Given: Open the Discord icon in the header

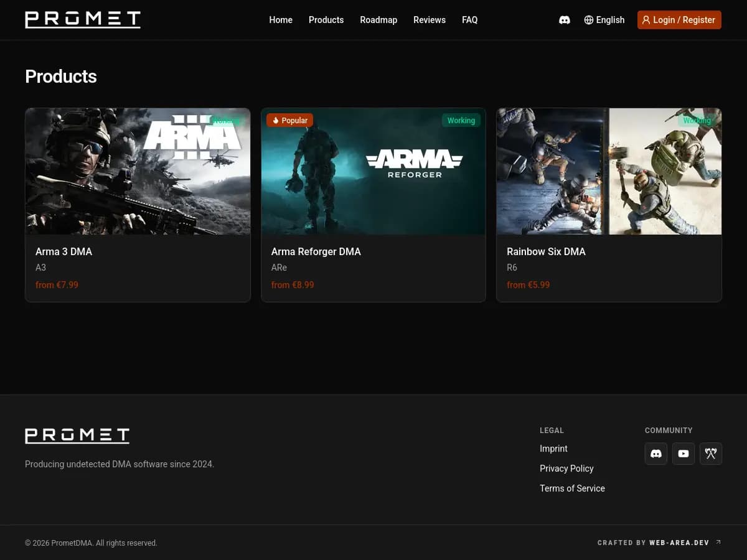Looking at the screenshot, I should tap(565, 20).
